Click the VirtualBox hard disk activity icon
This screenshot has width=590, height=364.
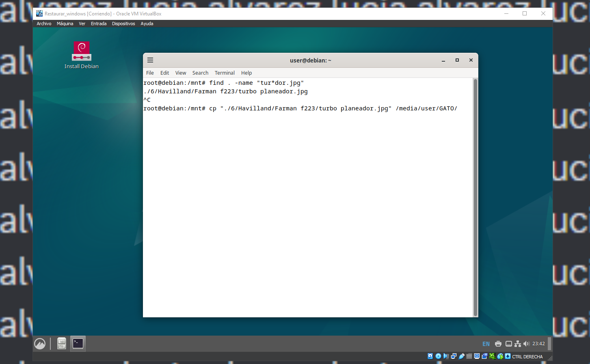(430, 356)
